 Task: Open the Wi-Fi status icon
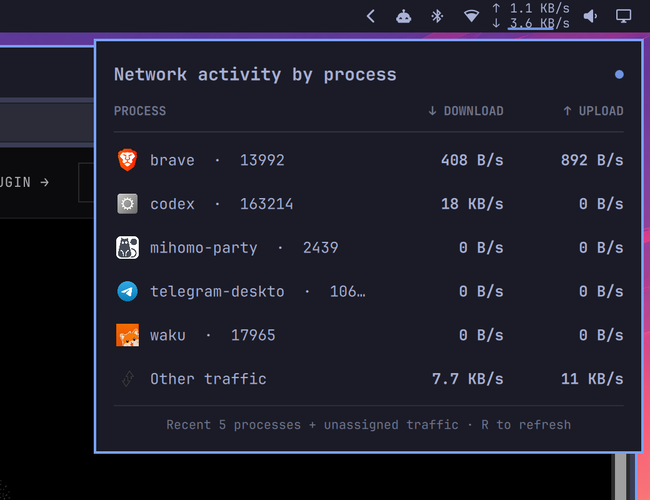(x=471, y=17)
